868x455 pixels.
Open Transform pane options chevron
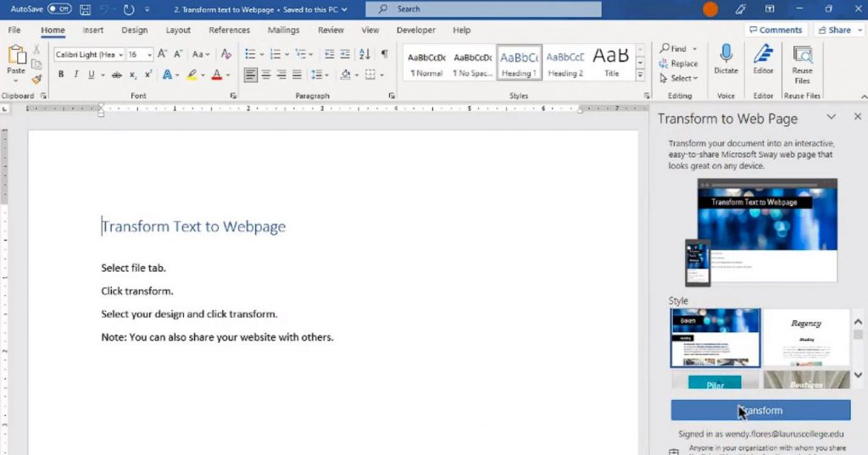click(831, 117)
